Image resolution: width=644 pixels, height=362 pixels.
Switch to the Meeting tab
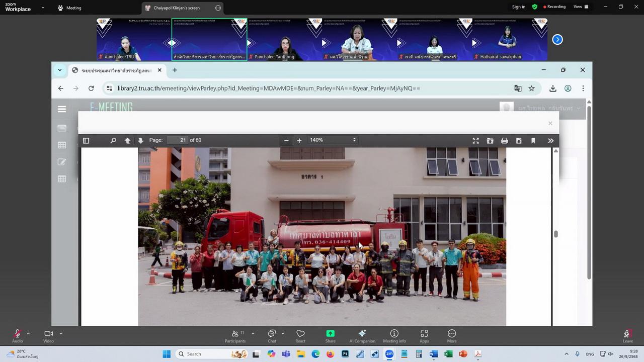tap(69, 8)
